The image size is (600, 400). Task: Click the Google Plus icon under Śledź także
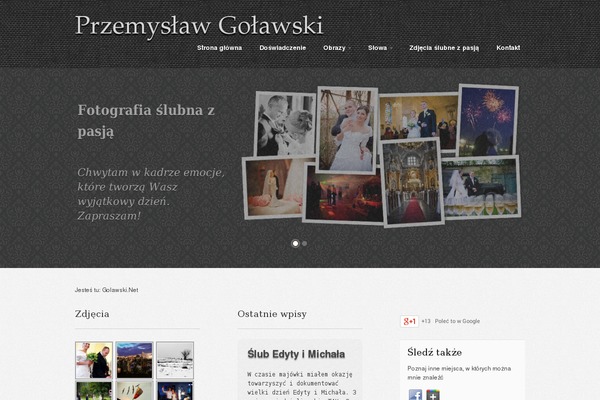[x=433, y=395]
